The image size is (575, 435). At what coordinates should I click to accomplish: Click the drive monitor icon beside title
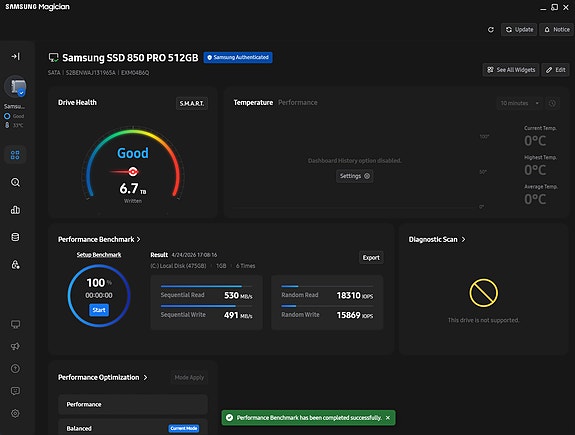(x=54, y=58)
